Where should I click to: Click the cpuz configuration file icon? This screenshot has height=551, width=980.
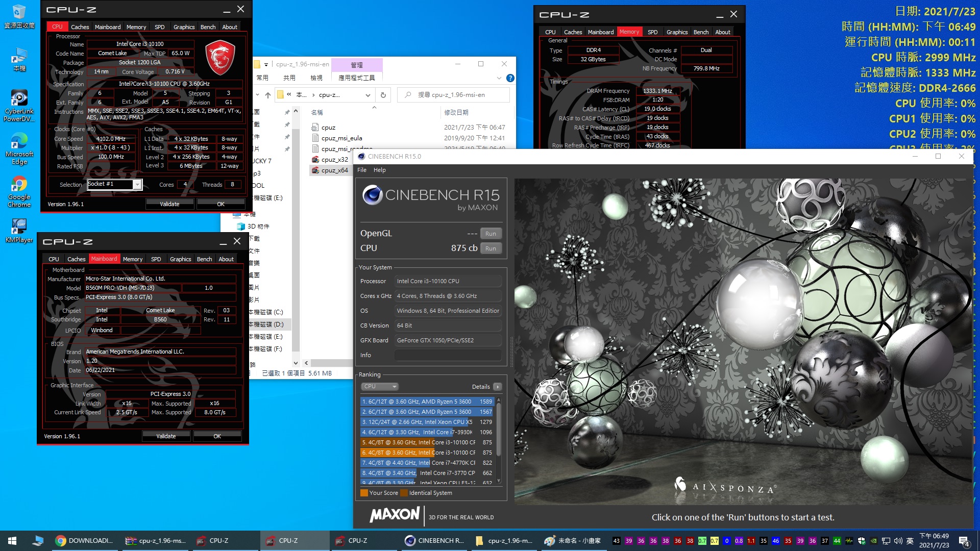[315, 128]
